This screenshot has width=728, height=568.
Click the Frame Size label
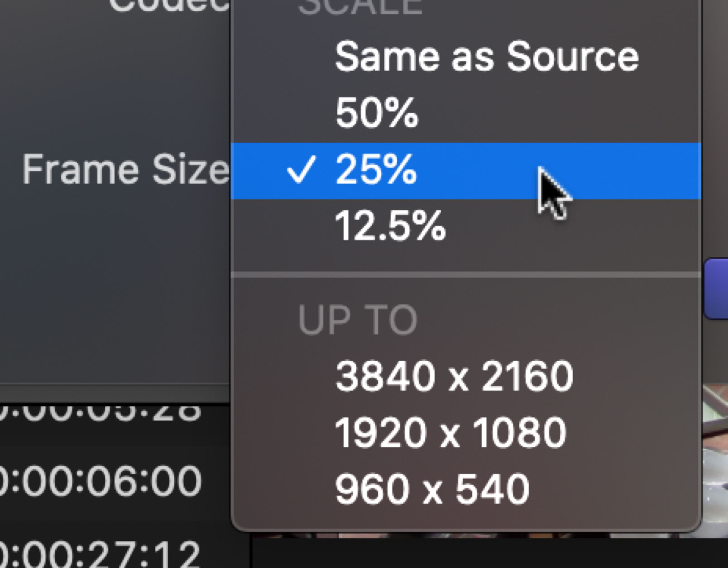(125, 170)
